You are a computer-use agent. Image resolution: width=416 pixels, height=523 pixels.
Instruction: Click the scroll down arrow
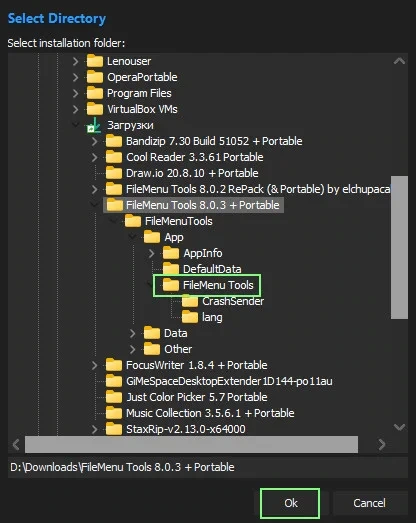click(x=399, y=427)
